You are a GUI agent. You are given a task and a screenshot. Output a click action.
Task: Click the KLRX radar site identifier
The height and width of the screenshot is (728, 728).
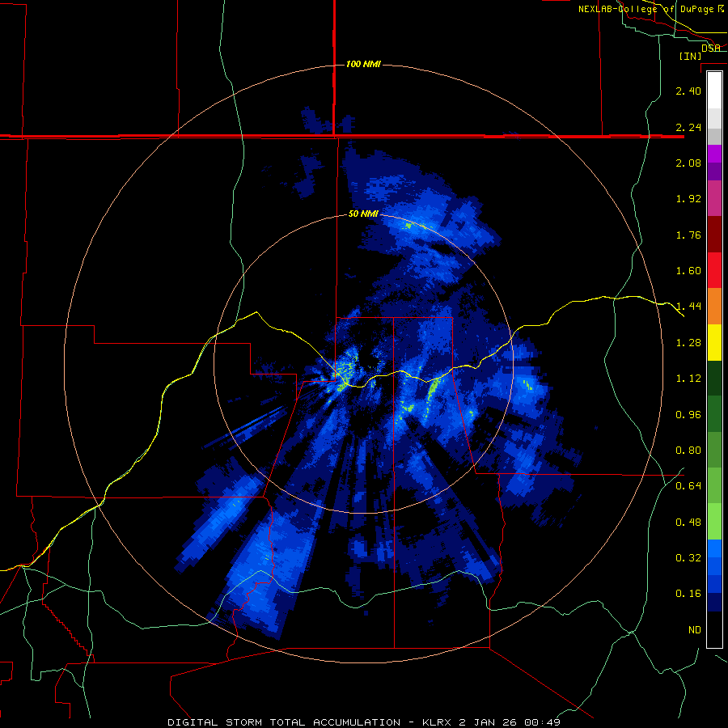click(438, 722)
